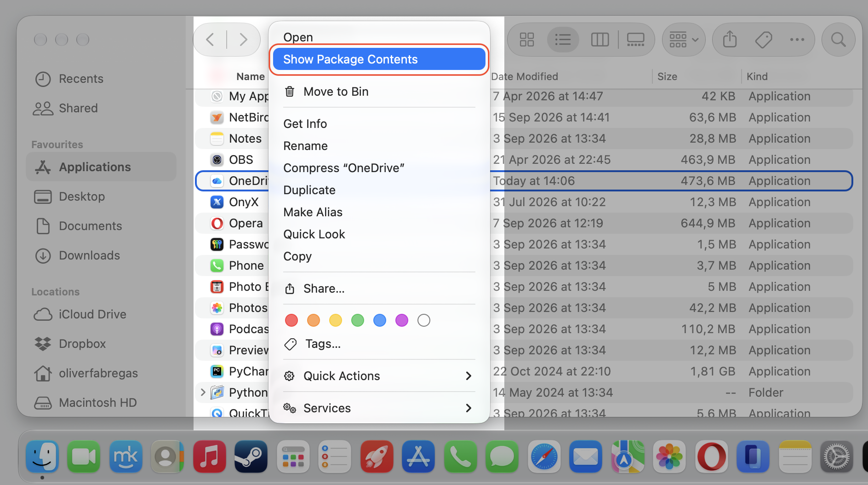
Task: Expand the Quick Actions submenu
Action: point(379,376)
